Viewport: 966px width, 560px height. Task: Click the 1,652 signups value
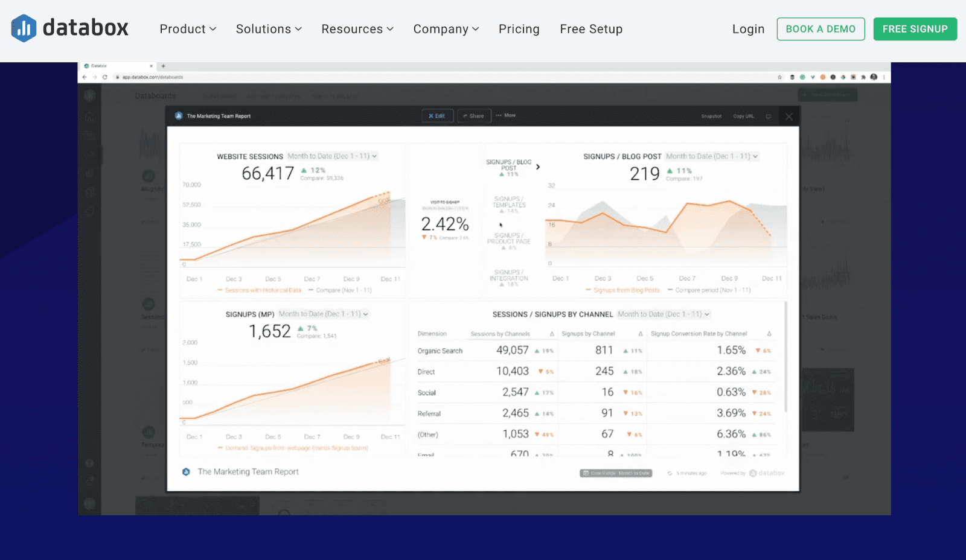pos(270,331)
